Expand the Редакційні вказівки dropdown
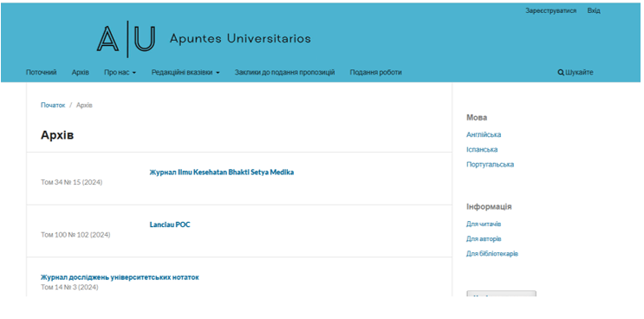 [x=185, y=73]
